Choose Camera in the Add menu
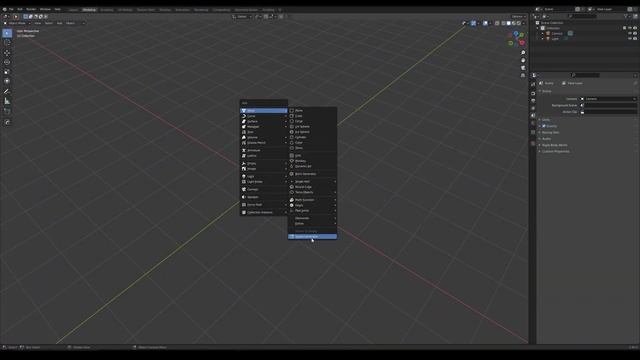 pyautogui.click(x=264, y=189)
